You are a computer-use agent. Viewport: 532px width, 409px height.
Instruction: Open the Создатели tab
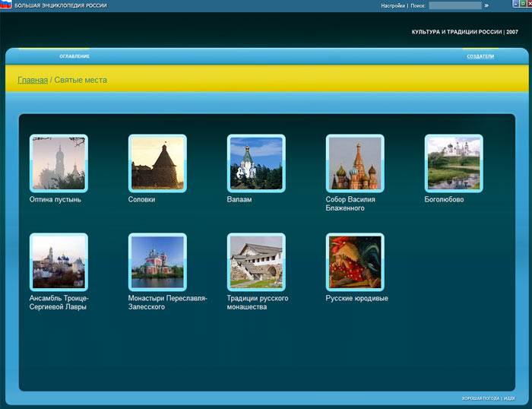point(480,56)
